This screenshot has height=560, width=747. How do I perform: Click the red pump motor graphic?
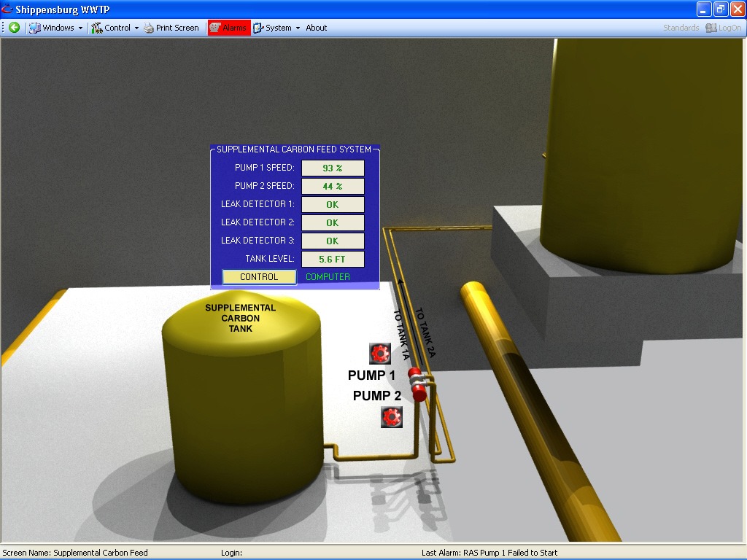point(417,384)
